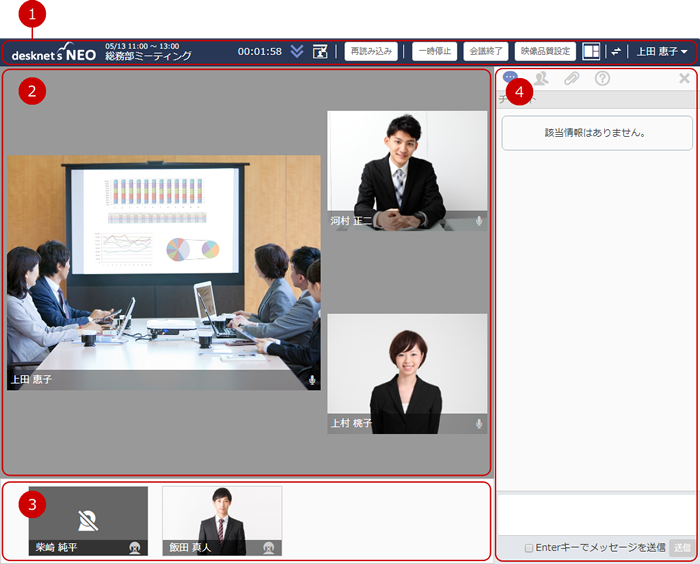Toggle microphone icon on 上村 桃子's video
The height and width of the screenshot is (564, 700).
tap(479, 424)
